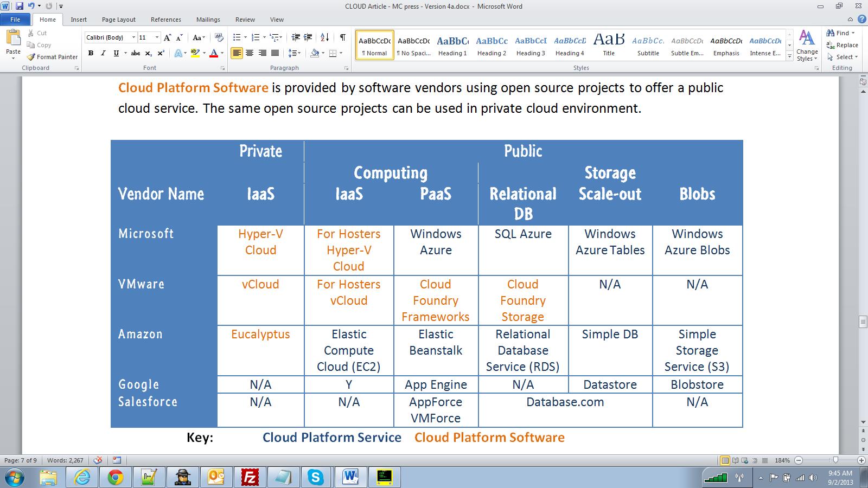Click the Cut button
The width and height of the screenshot is (868, 488).
tap(37, 33)
